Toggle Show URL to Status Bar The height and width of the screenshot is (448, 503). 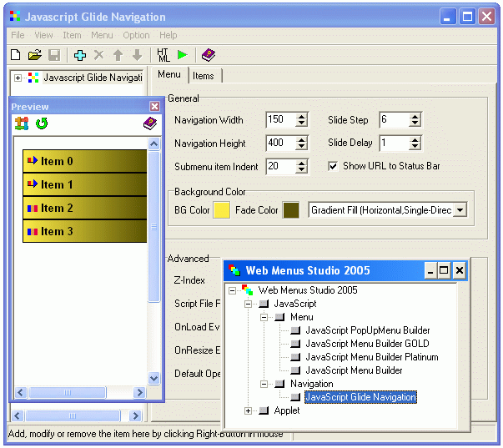coord(333,166)
